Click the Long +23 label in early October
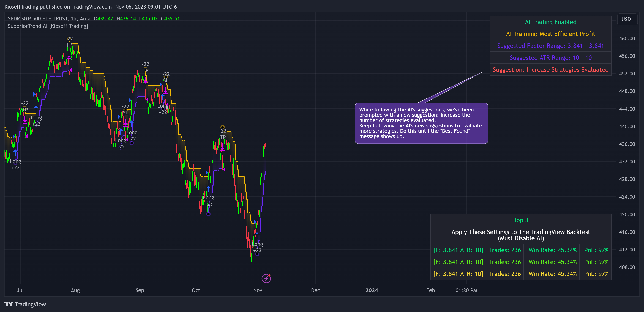 [x=209, y=201]
